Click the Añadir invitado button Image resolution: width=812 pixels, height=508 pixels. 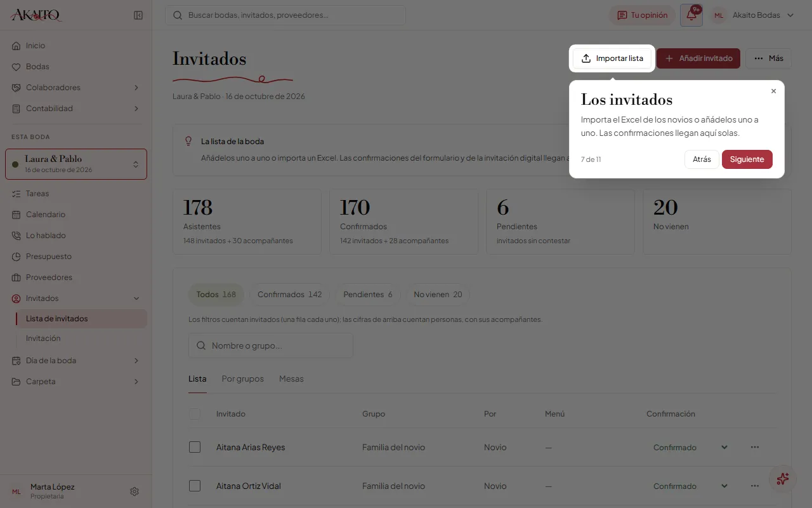698,58
